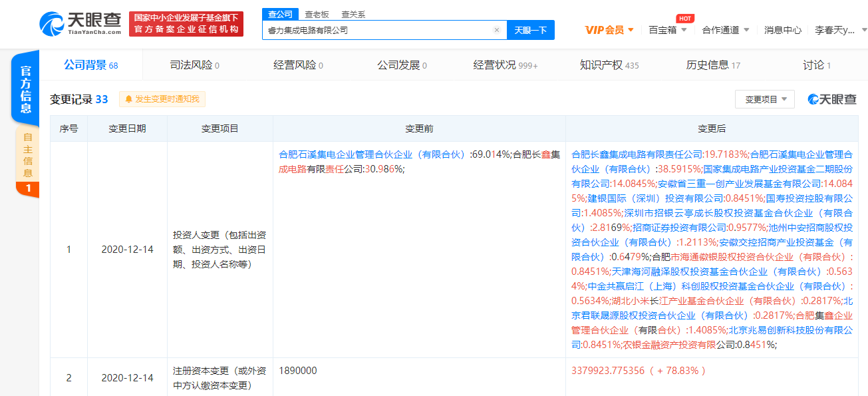The image size is (868, 396).
Task: Click the Tianyancha logo in the header
Action: pos(80,23)
